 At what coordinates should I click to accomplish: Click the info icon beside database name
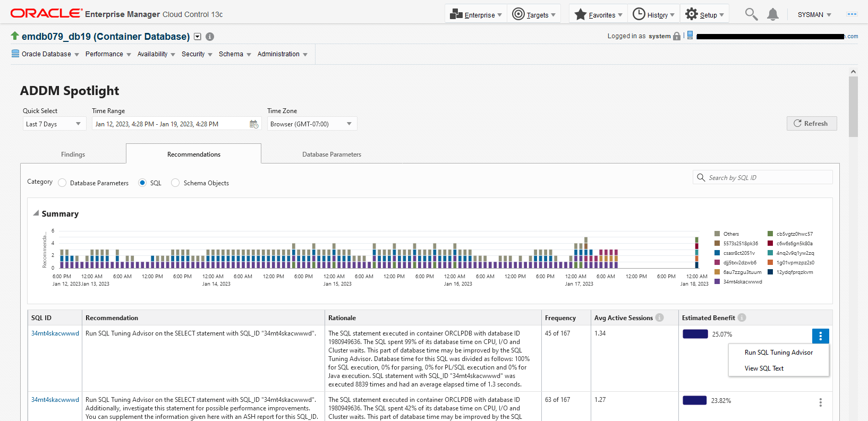click(210, 37)
